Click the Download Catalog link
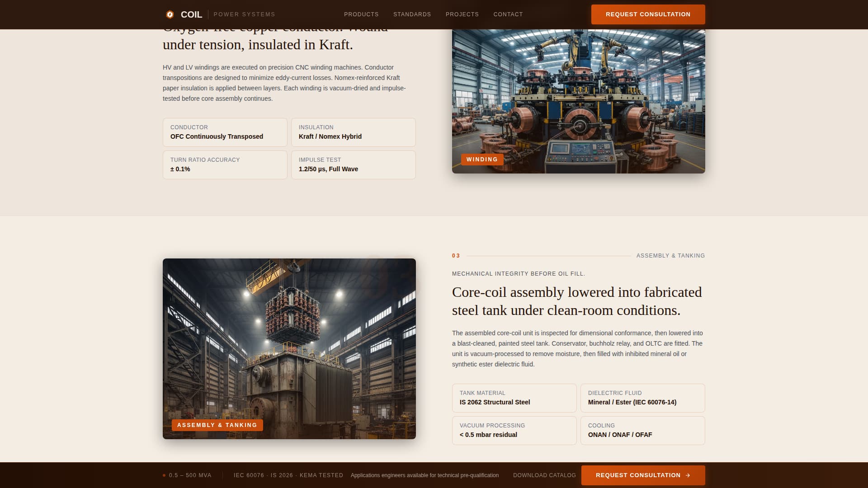The width and height of the screenshot is (868, 488). point(544,475)
